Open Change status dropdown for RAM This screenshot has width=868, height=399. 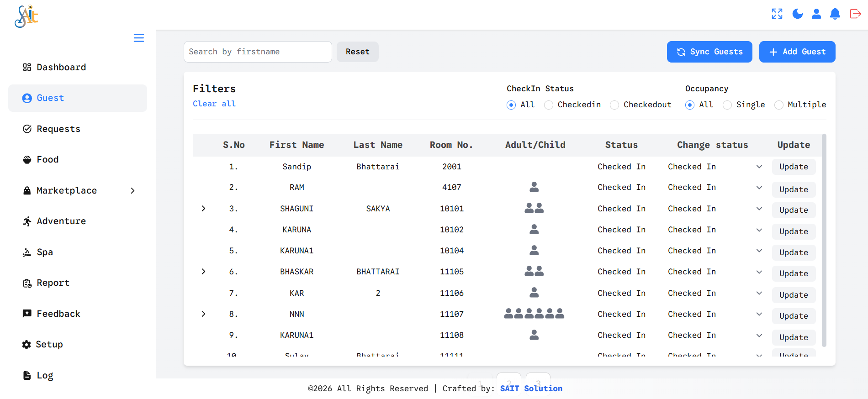coord(715,187)
